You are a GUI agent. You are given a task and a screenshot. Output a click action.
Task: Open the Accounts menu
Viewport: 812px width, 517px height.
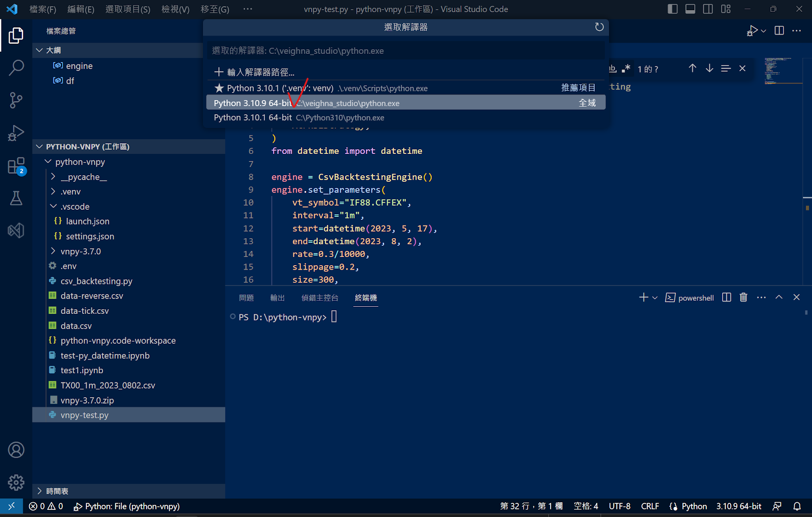pos(16,450)
